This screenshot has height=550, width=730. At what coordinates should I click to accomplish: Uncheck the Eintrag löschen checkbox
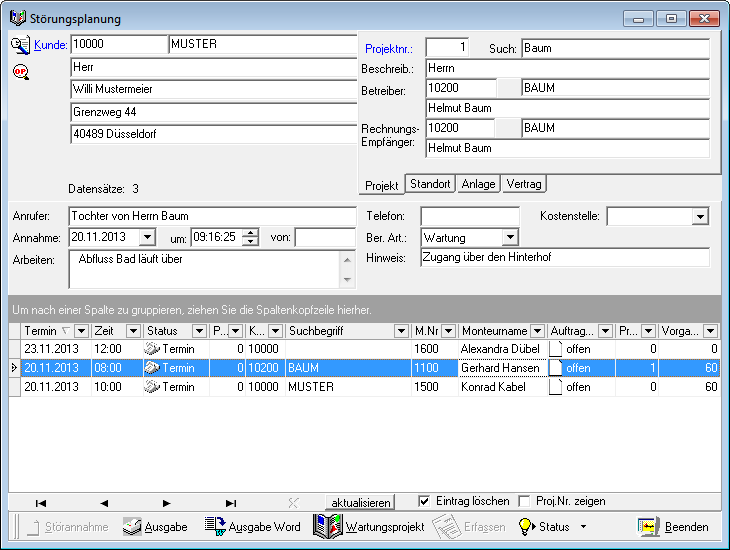pyautogui.click(x=424, y=501)
